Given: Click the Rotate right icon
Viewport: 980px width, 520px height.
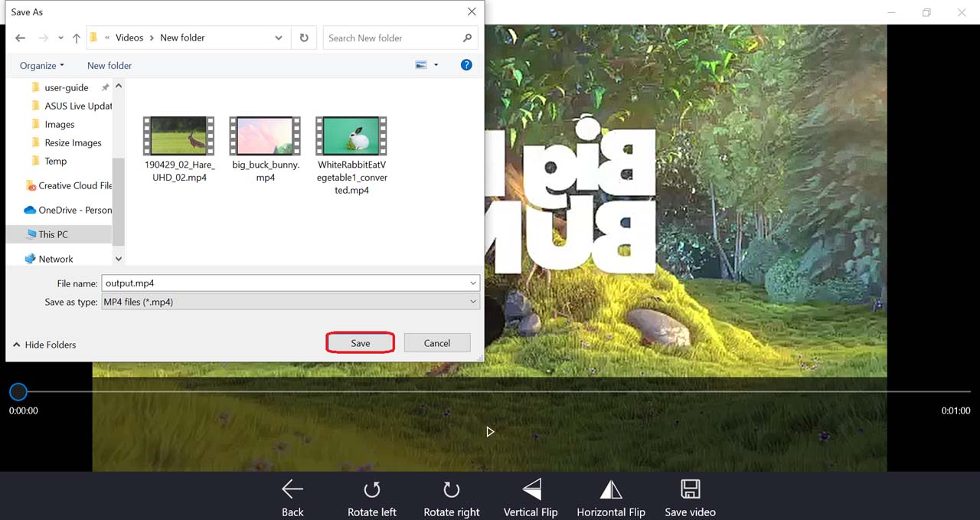Looking at the screenshot, I should tap(452, 489).
